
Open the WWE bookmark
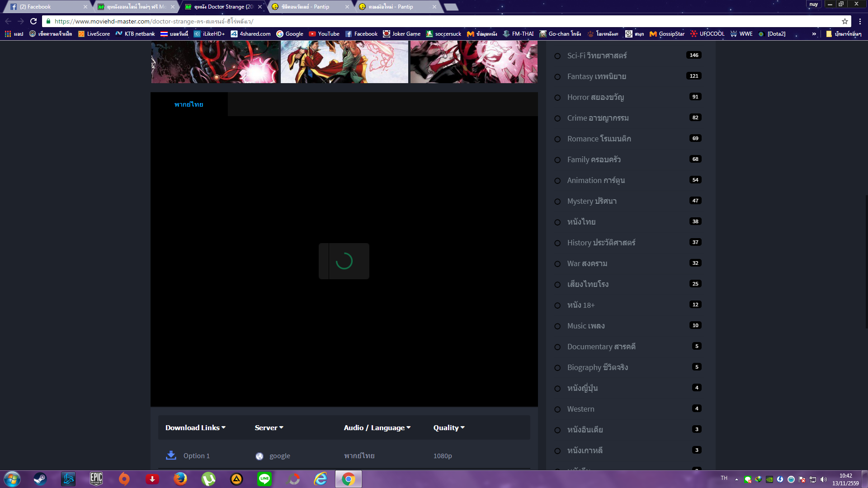point(741,34)
